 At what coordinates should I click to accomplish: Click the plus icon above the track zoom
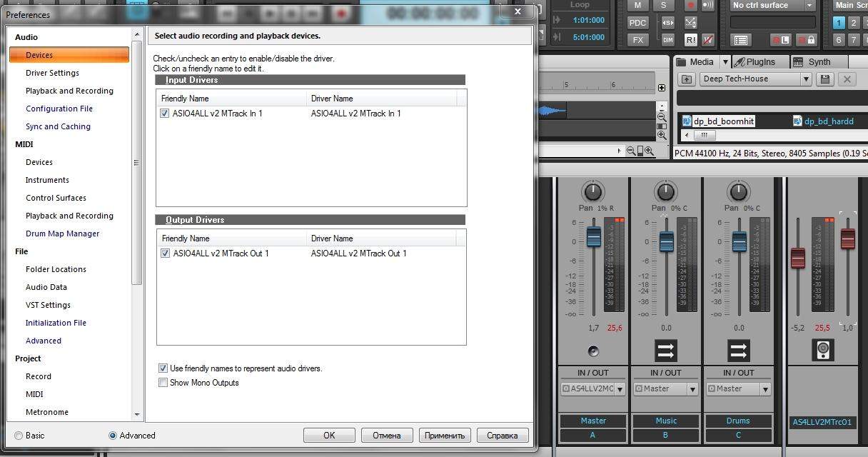pos(662,88)
